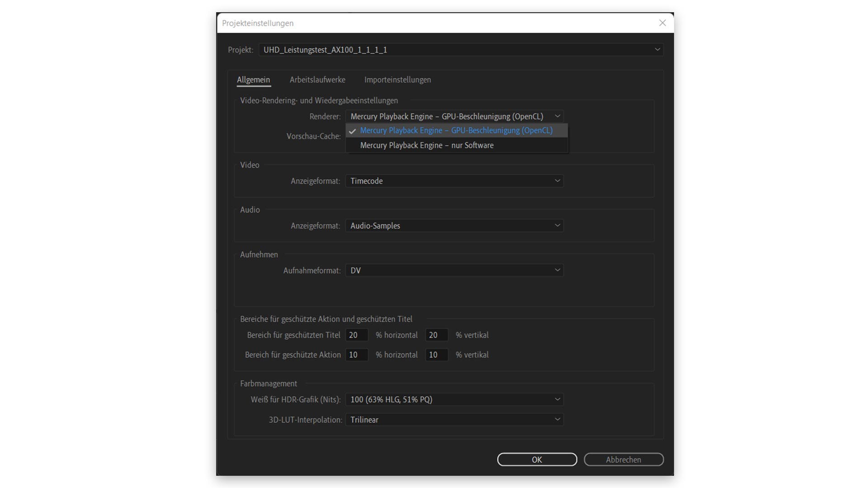The width and height of the screenshot is (868, 488).
Task: Confirm settings with the OK button
Action: point(537,460)
